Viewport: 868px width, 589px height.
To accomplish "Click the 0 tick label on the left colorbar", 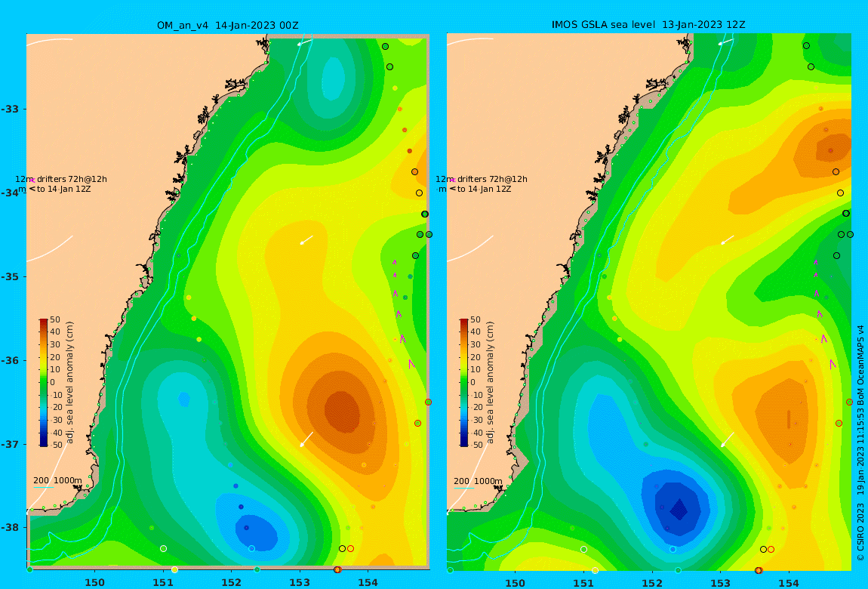I will [x=54, y=382].
